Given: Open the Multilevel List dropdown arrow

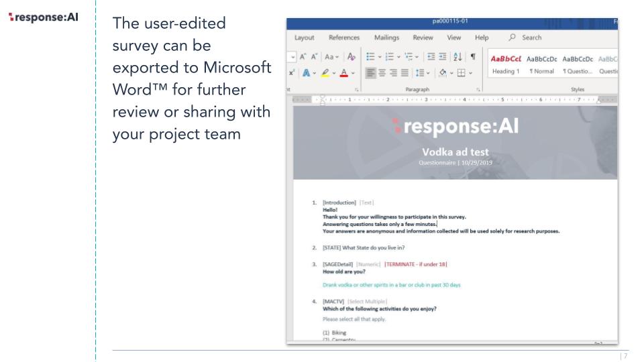Looking at the screenshot, I should (417, 57).
